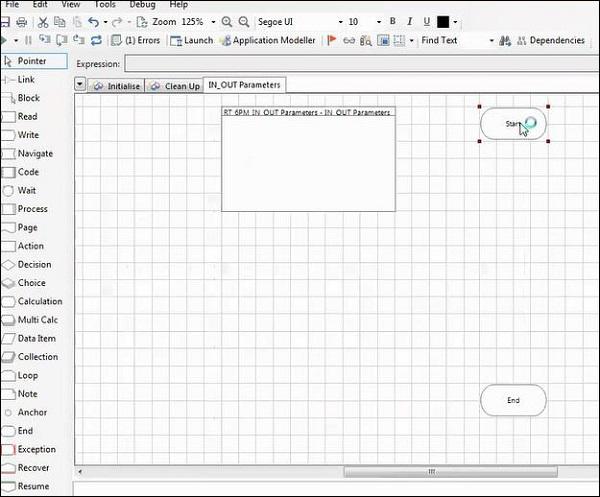Click the Step Over debug icon
Image resolution: width=600 pixels, height=497 pixels.
(62, 40)
